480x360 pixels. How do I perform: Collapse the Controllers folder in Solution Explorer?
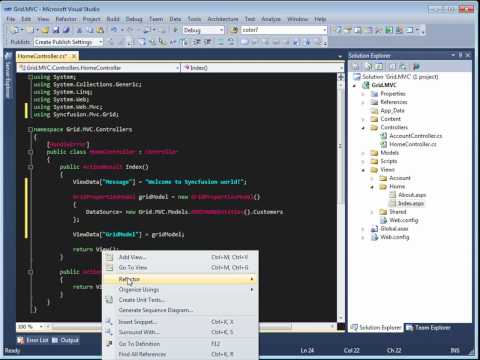[363, 128]
